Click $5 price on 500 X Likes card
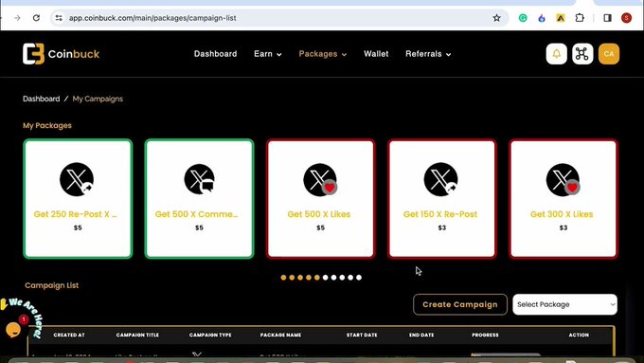The width and height of the screenshot is (644, 363). pos(320,227)
